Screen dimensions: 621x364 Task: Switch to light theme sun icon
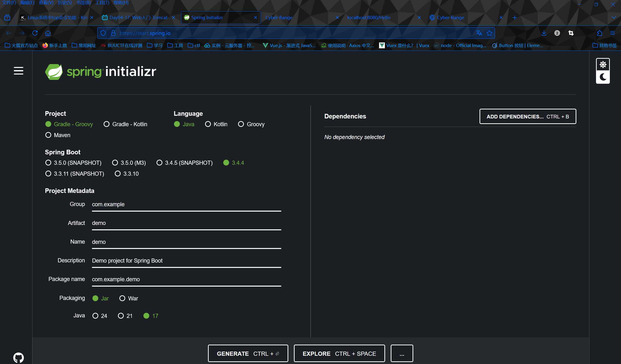[x=603, y=65]
